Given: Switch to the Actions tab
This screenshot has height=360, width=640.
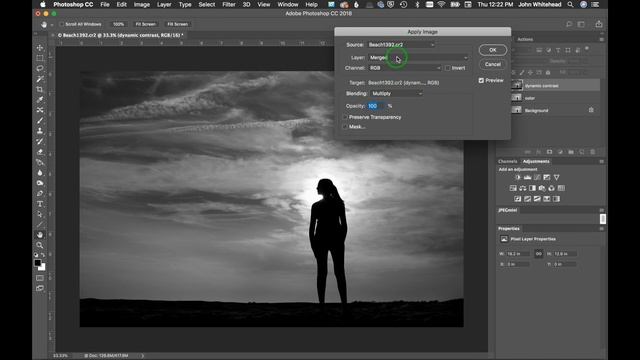Looking at the screenshot, I should tap(525, 40).
